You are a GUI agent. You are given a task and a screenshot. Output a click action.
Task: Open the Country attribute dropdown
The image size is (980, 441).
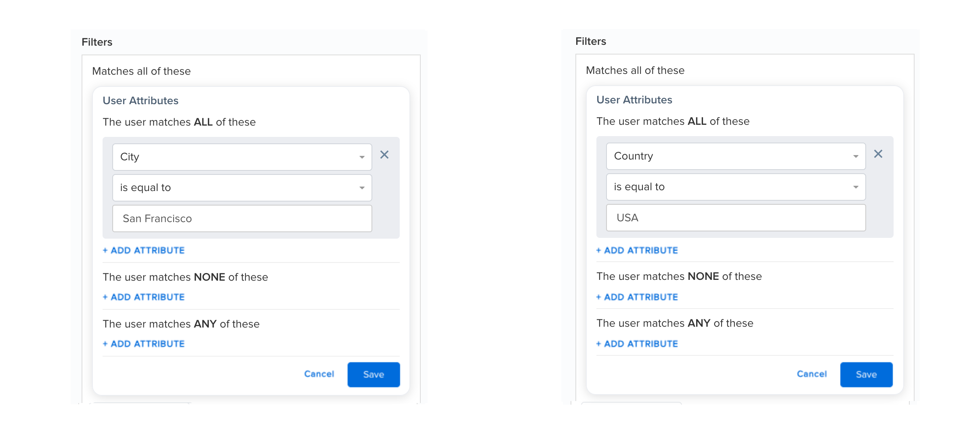(736, 156)
